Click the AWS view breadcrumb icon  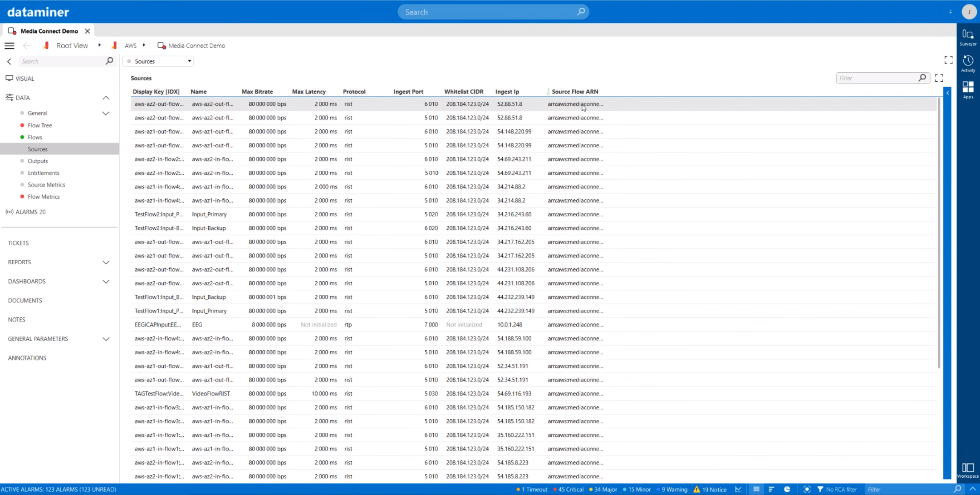114,45
